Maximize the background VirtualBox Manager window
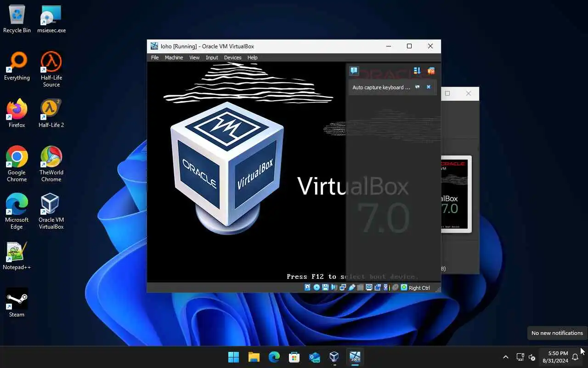 [x=447, y=93]
